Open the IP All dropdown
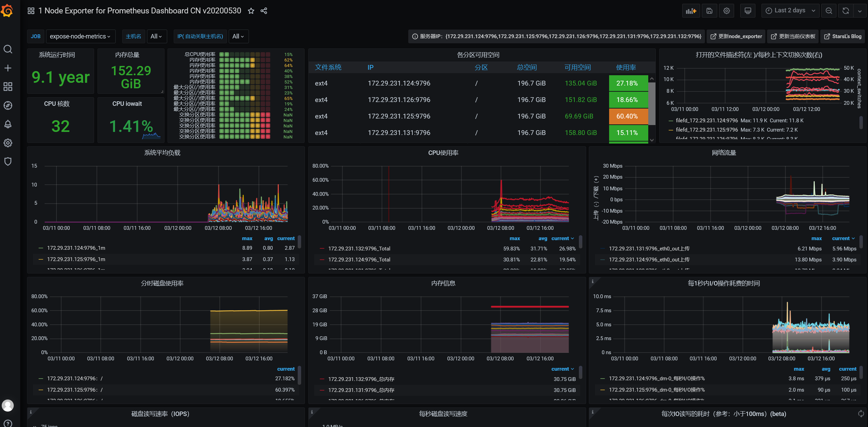The width and height of the screenshot is (868, 427). tap(238, 36)
